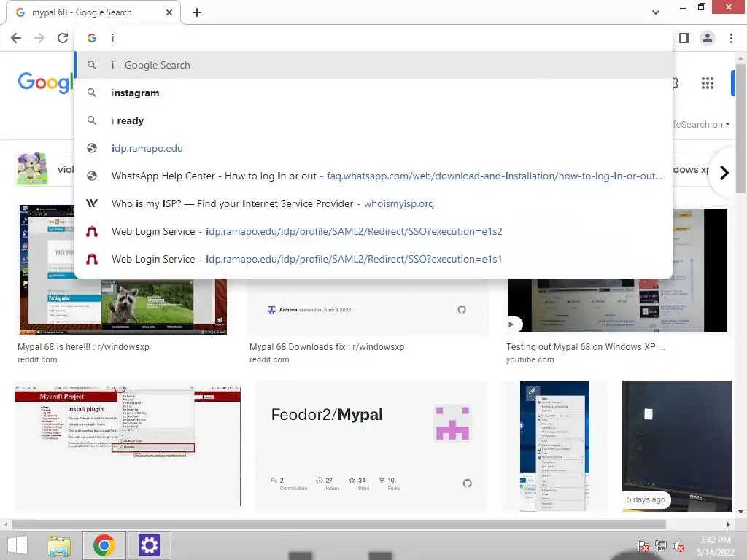The image size is (747, 560).
Task: Open 'Testing out Mypal 68 on Windows XP' result
Action: click(586, 346)
